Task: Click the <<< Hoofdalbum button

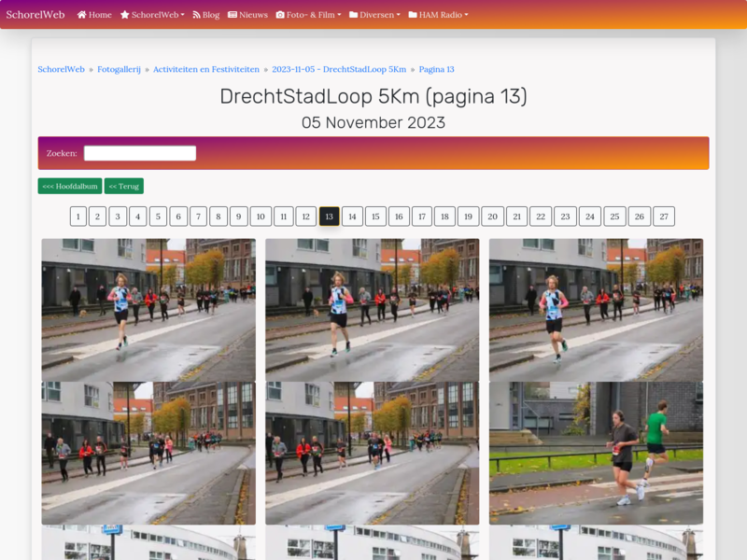Action: 70,186
